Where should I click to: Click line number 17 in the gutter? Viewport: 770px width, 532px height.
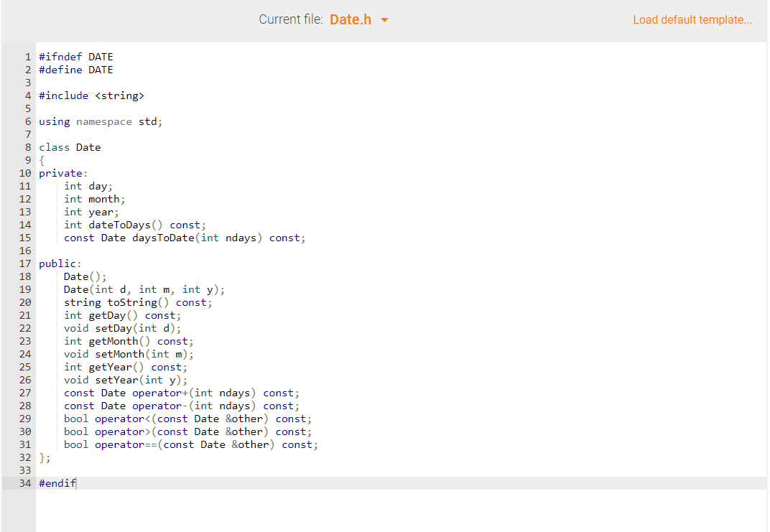(x=25, y=263)
